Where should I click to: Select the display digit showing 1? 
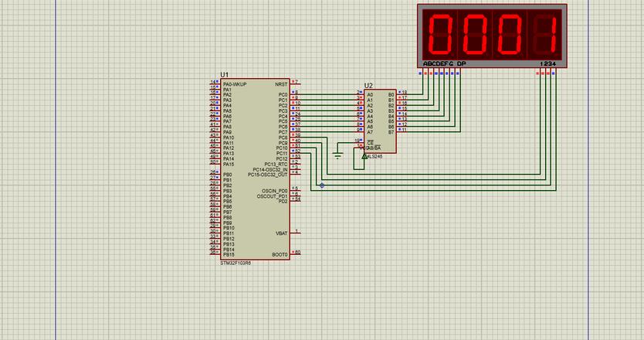point(544,34)
